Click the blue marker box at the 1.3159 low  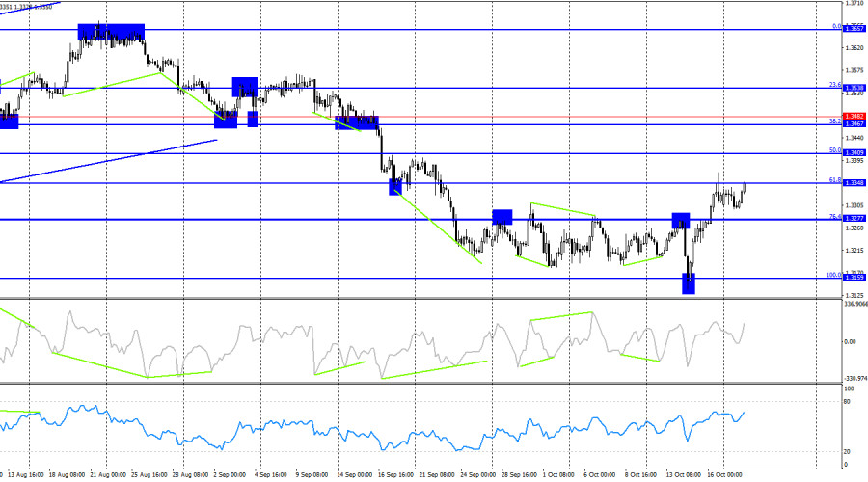[x=688, y=283]
